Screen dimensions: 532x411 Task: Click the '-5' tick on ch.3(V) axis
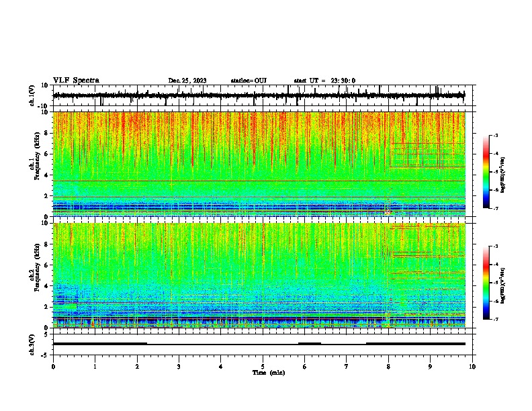(45, 355)
